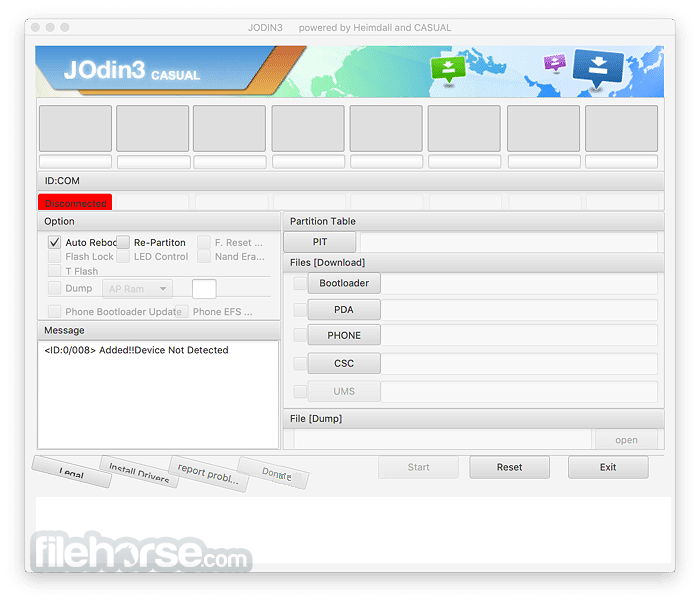Click the red Disconnected status box
This screenshot has height=603, width=700.
click(75, 202)
